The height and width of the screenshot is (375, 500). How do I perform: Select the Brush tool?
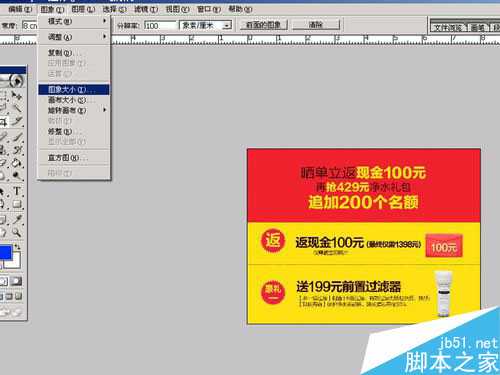pos(17,136)
